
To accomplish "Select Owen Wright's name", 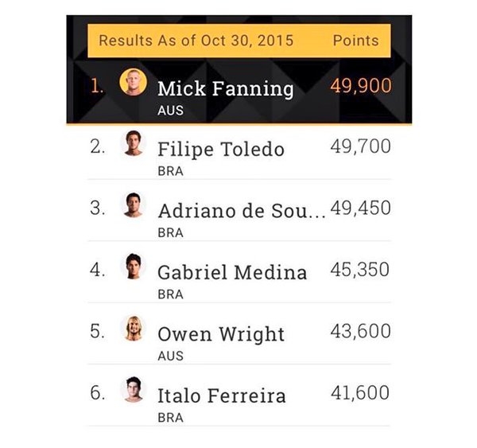I will (x=220, y=333).
